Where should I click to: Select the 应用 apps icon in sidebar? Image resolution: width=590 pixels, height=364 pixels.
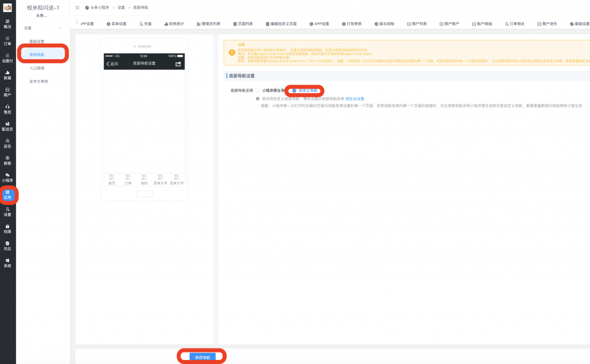[x=7, y=195]
